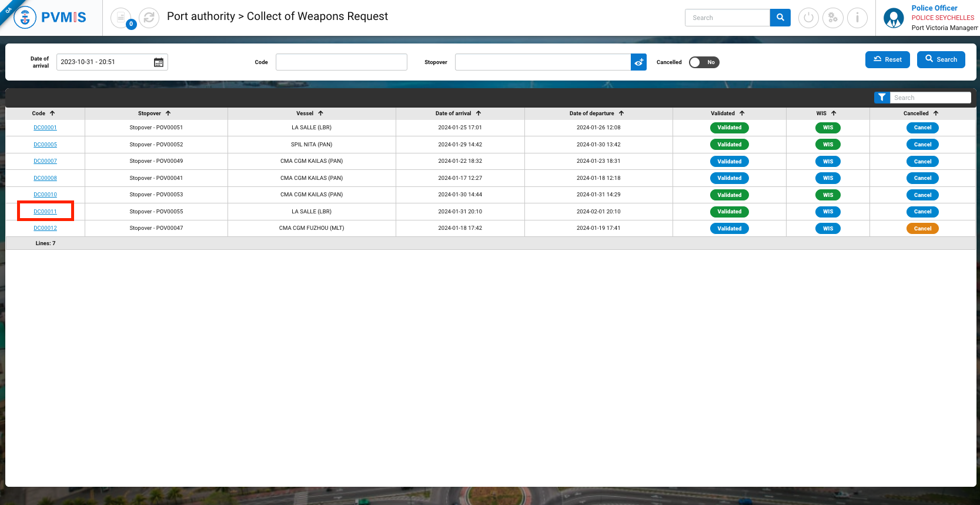Click the header search magnifier button
Viewport: 980px width, 505px height.
pyautogui.click(x=780, y=18)
